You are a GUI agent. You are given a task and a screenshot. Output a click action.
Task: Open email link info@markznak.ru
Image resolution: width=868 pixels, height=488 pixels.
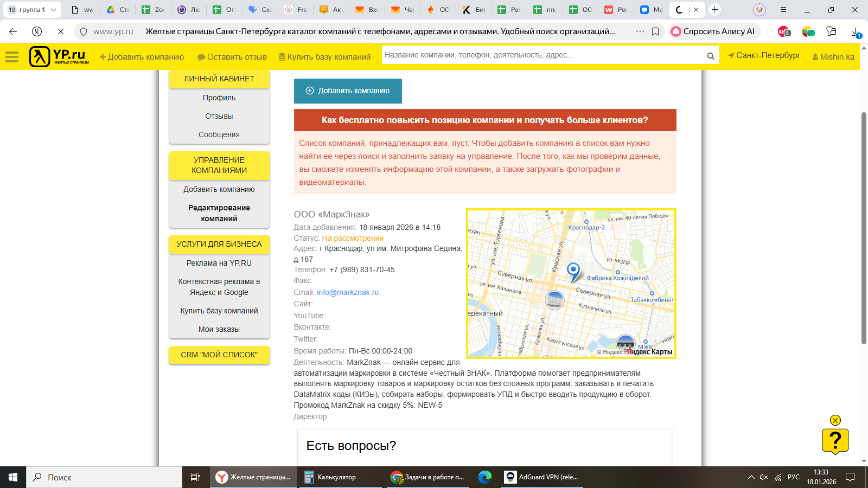tap(348, 292)
